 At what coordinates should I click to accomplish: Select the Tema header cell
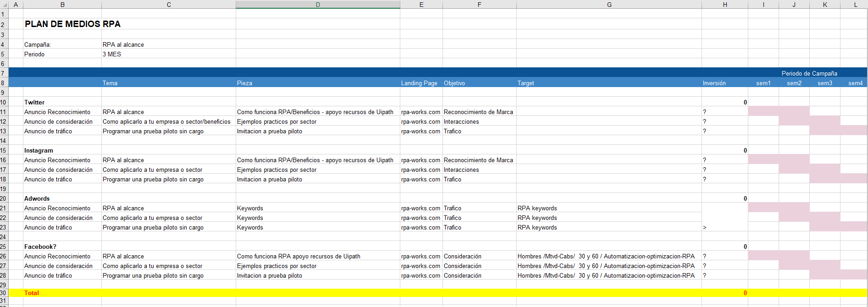[x=169, y=83]
